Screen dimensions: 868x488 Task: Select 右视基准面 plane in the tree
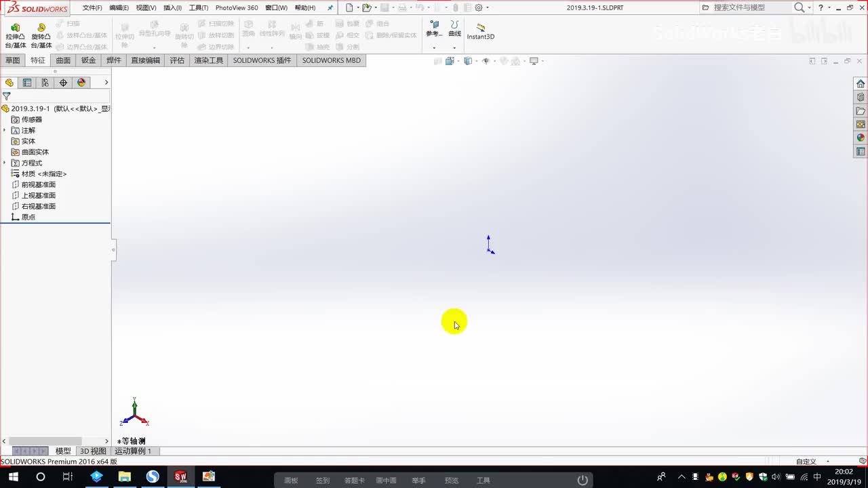(x=33, y=206)
